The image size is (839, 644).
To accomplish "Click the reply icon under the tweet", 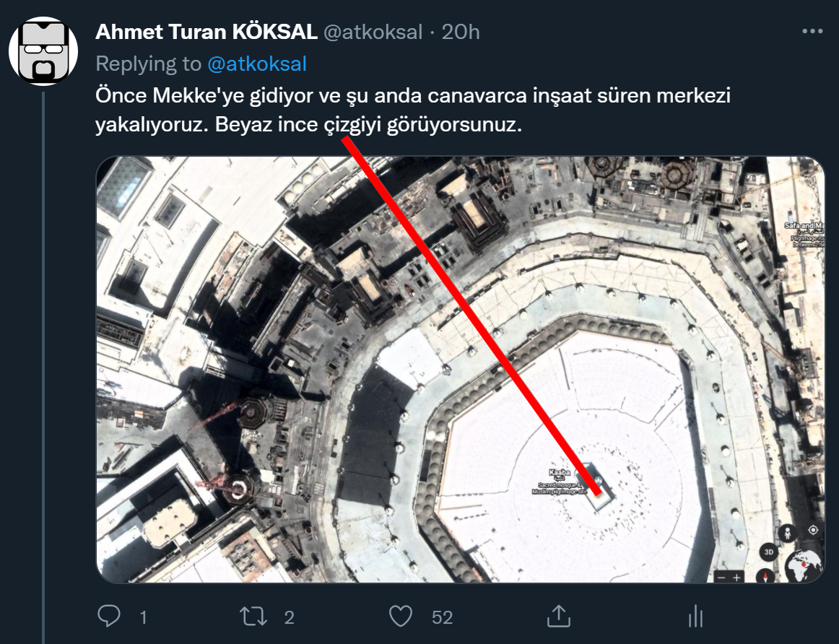I will coord(109,617).
